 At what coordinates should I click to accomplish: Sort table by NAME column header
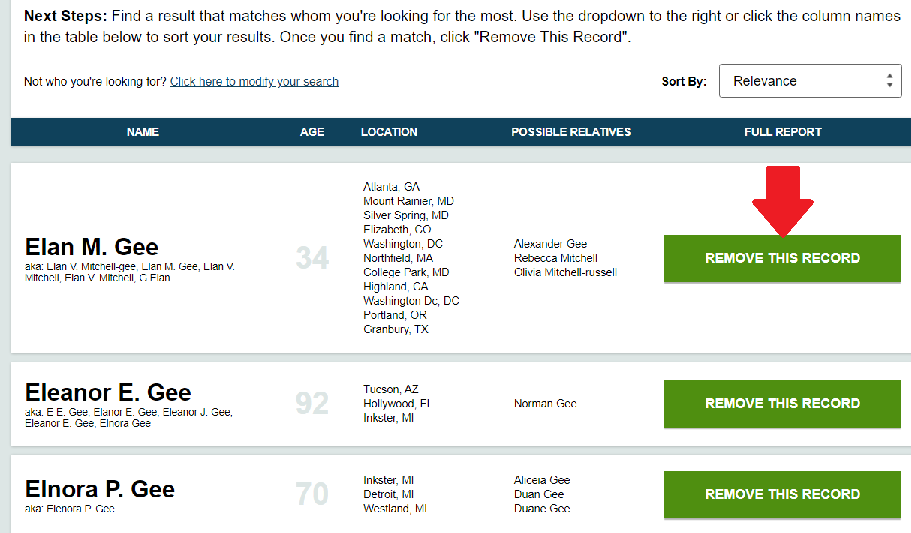tap(143, 132)
